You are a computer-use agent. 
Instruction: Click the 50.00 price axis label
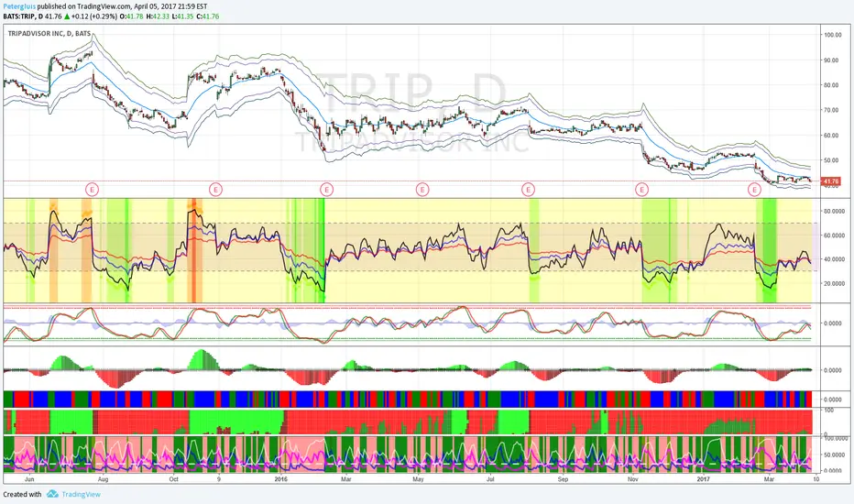(831, 160)
